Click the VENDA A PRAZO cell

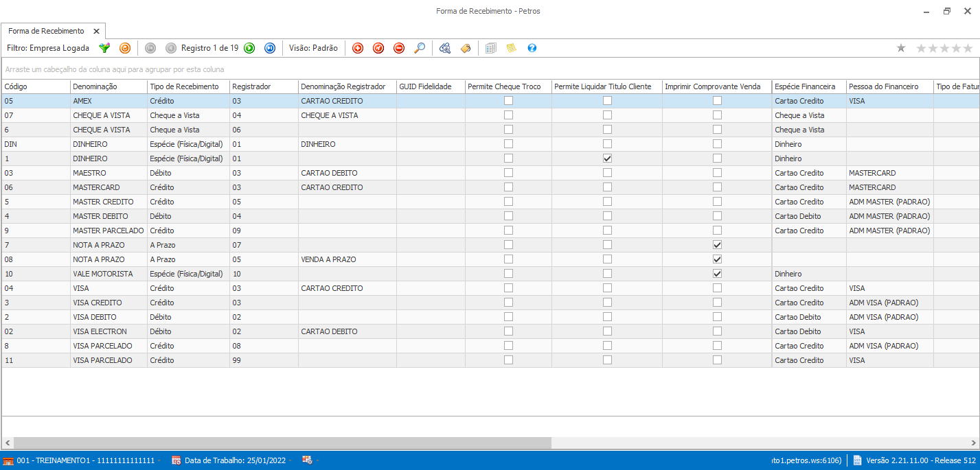point(347,259)
